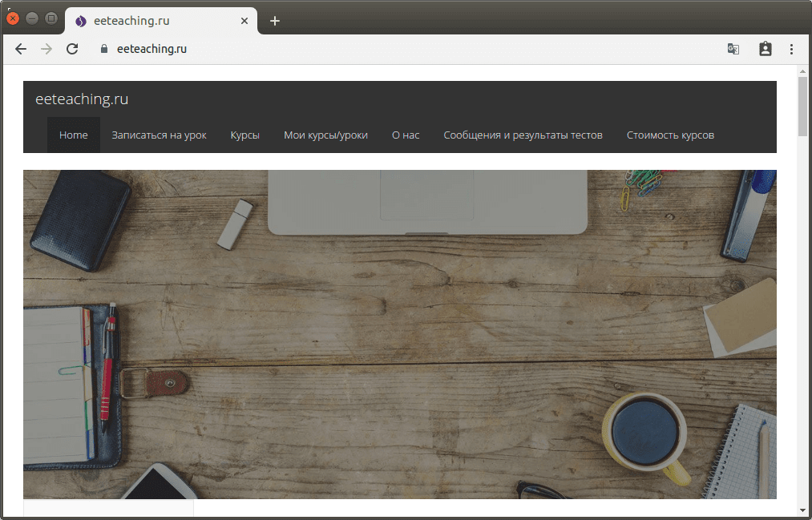812x520 pixels.
Task: Open Записаться на урок menu item
Action: [159, 135]
